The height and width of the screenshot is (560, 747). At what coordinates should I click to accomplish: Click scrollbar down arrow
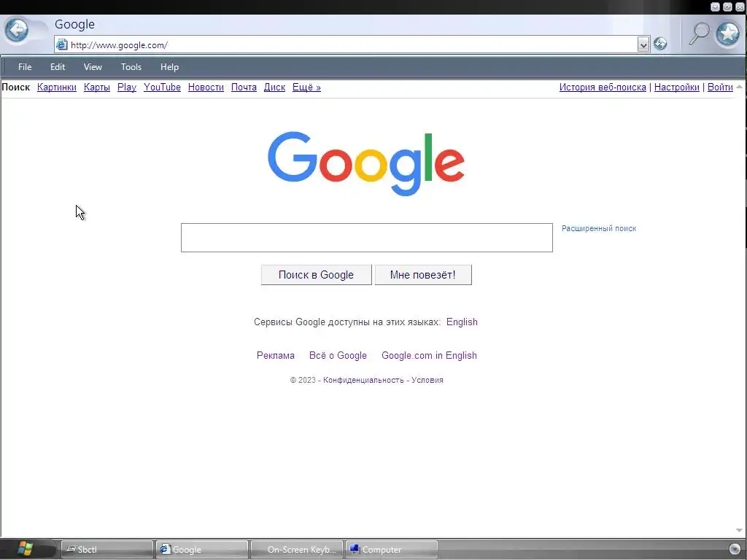739,530
